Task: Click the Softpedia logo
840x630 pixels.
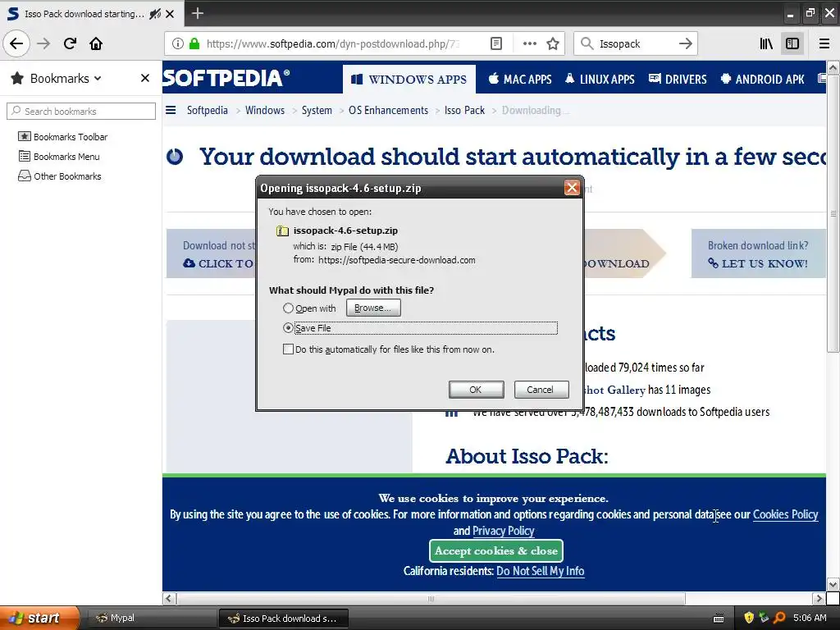Action: (x=226, y=78)
